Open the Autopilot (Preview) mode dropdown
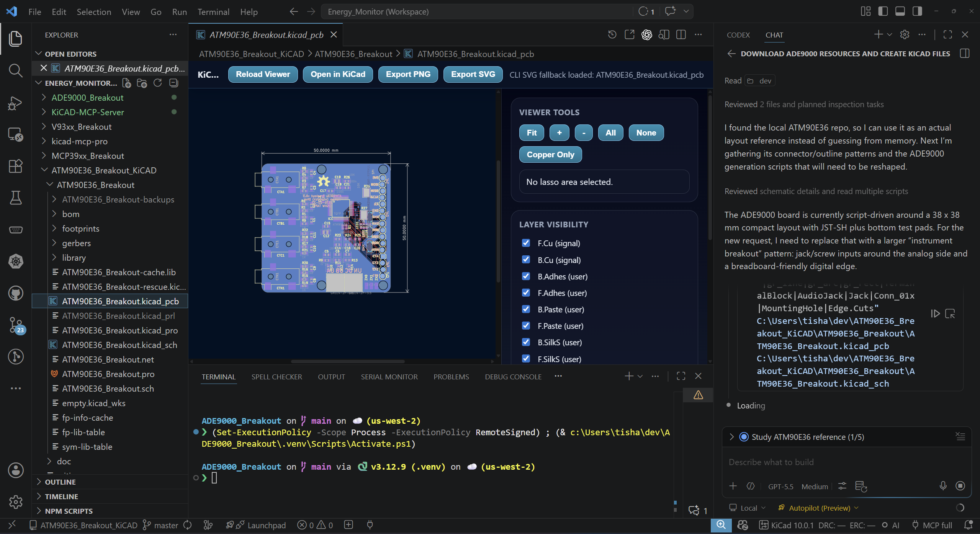The height and width of the screenshot is (534, 980). point(819,508)
